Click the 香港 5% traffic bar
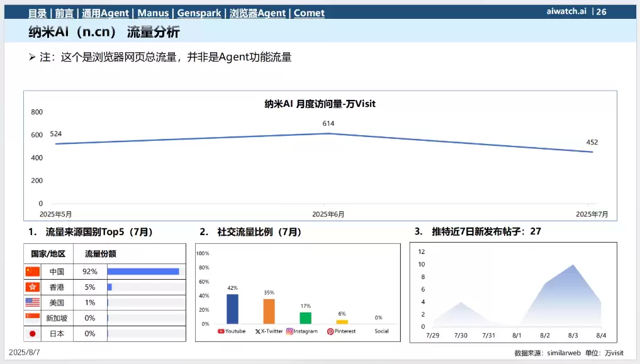640x364 pixels. 109,287
